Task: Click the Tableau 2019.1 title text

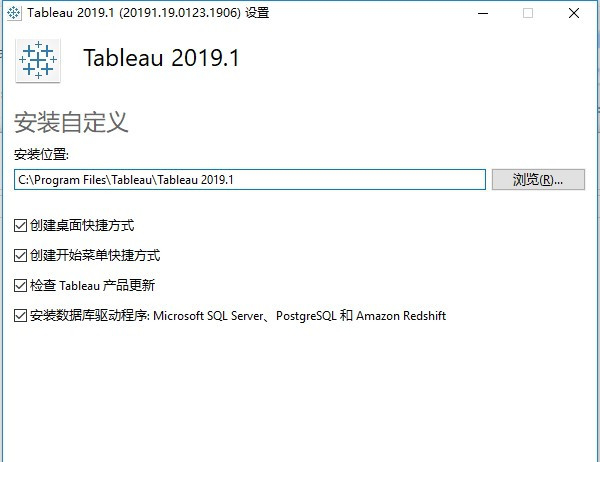Action: pyautogui.click(x=161, y=58)
